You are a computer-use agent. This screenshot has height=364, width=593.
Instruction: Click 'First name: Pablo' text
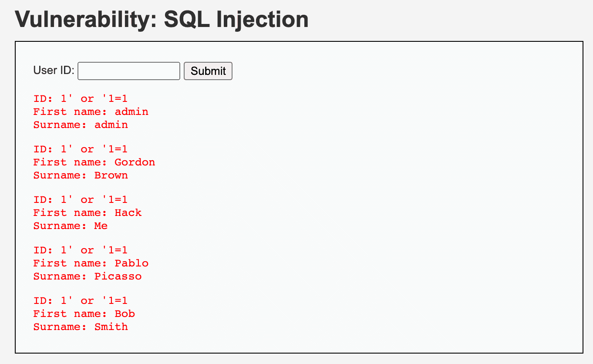point(91,263)
